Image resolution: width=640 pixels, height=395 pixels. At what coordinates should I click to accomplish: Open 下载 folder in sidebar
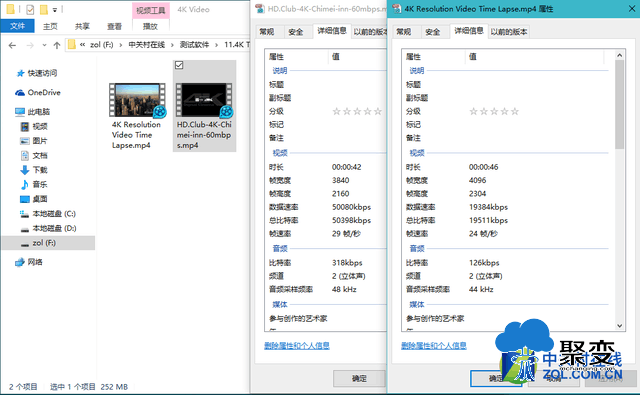34,170
